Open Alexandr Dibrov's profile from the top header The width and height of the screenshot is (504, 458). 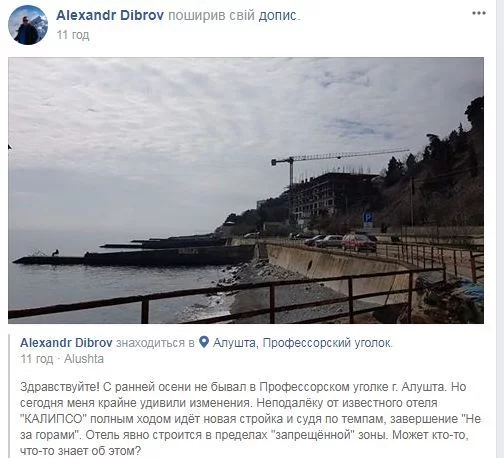click(110, 15)
